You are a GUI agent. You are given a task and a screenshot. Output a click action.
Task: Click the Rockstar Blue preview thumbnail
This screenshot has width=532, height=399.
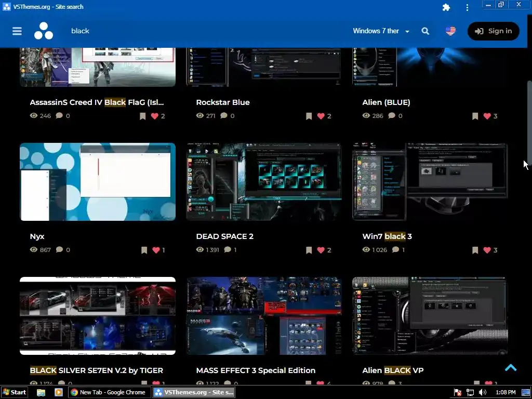(x=264, y=67)
